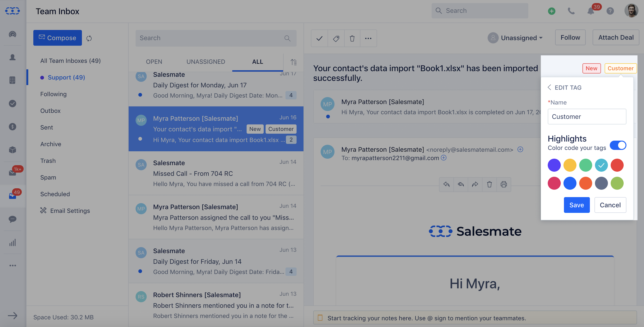The width and height of the screenshot is (644, 327).
Task: Cancel the tag edit
Action: point(610,205)
